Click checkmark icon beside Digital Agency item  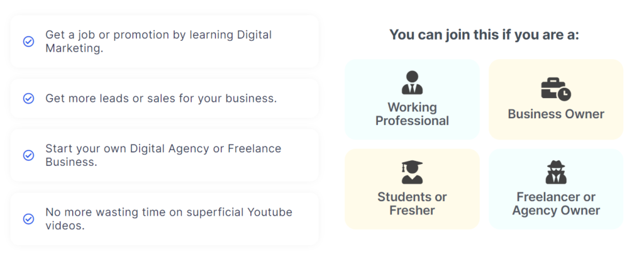[28, 155]
